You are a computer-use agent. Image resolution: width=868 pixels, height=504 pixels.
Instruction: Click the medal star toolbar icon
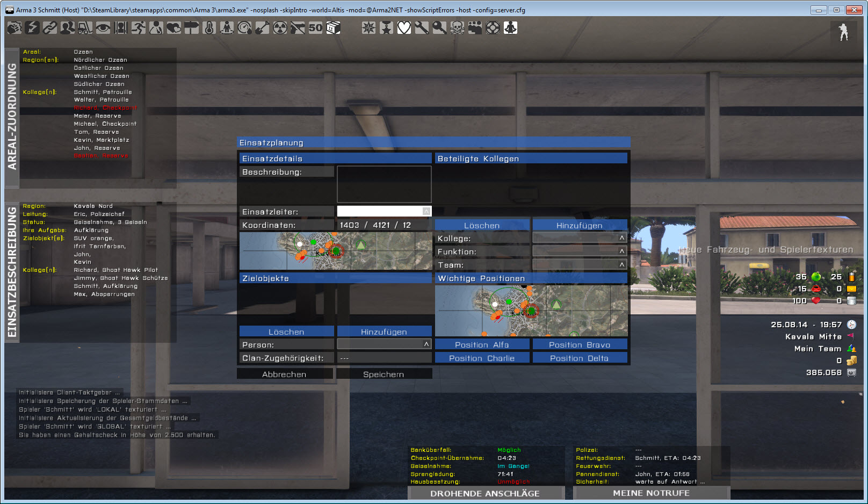[x=387, y=28]
